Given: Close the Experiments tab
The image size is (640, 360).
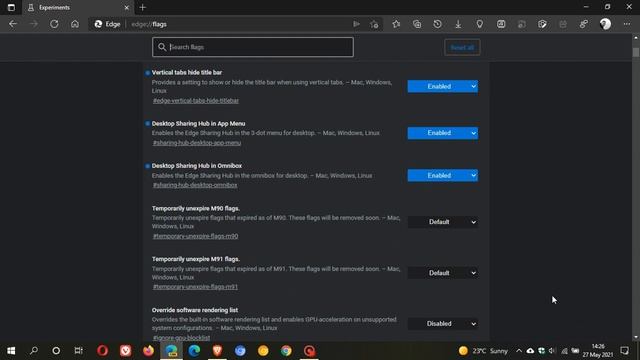Looking at the screenshot, I should tap(127, 7).
